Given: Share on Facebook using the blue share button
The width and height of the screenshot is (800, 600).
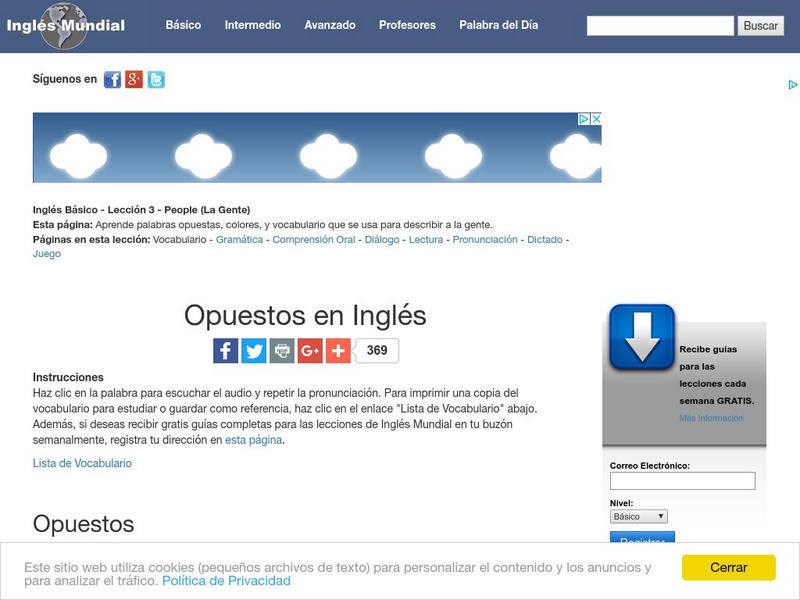Looking at the screenshot, I should [226, 351].
